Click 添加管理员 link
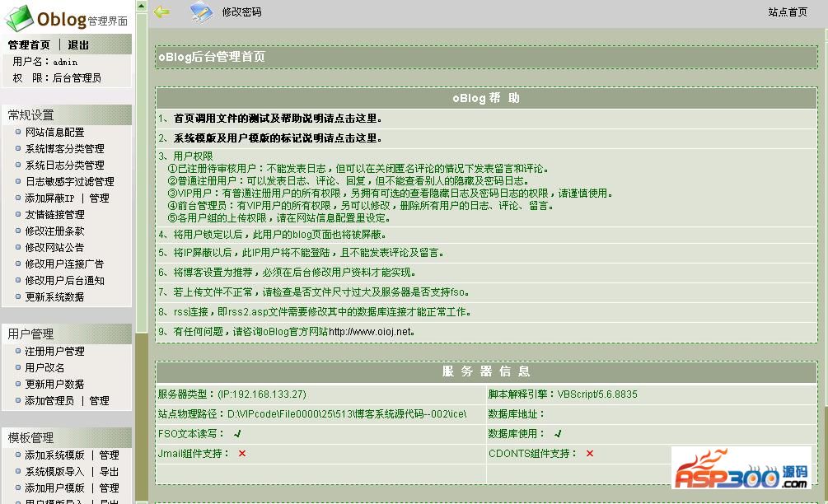Image resolution: width=828 pixels, height=504 pixels. 49,400
